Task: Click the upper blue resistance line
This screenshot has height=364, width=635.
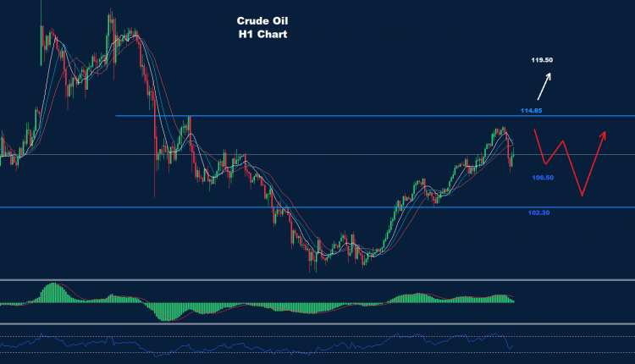Action: click(339, 116)
